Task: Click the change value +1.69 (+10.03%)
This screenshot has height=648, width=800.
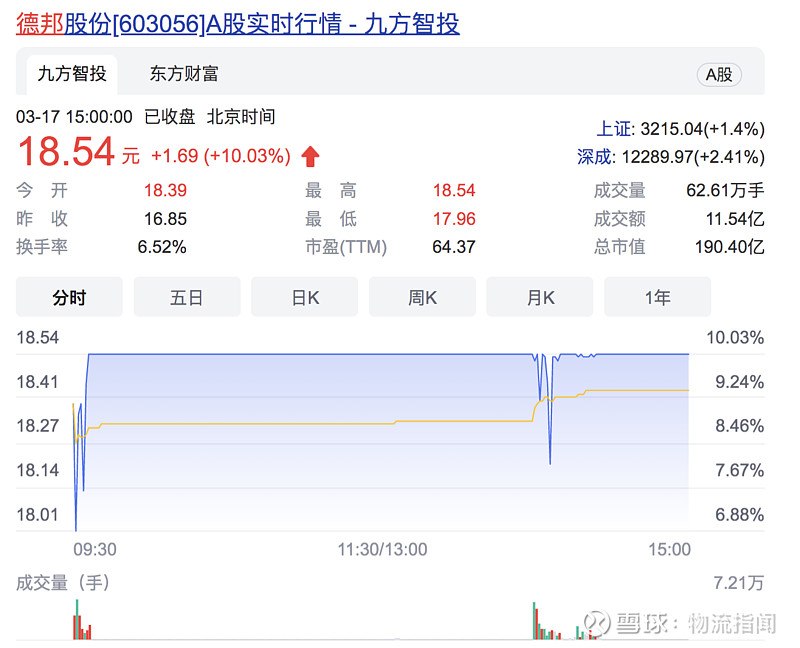Action: pyautogui.click(x=221, y=156)
